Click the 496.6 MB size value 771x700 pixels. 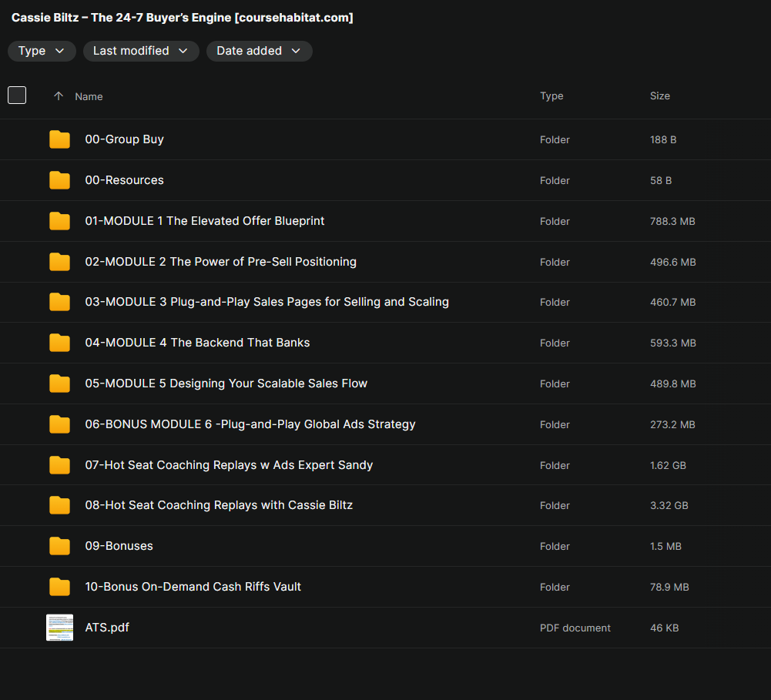[x=673, y=262]
